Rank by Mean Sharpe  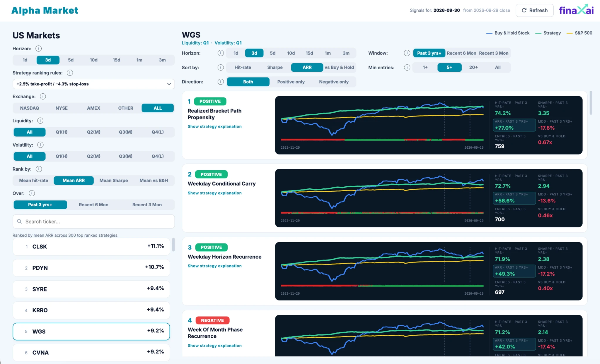click(x=114, y=181)
